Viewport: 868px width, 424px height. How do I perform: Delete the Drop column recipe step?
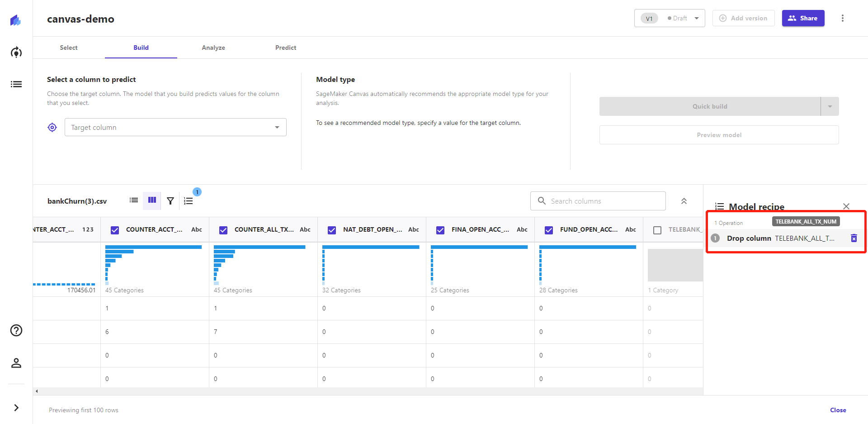click(854, 238)
